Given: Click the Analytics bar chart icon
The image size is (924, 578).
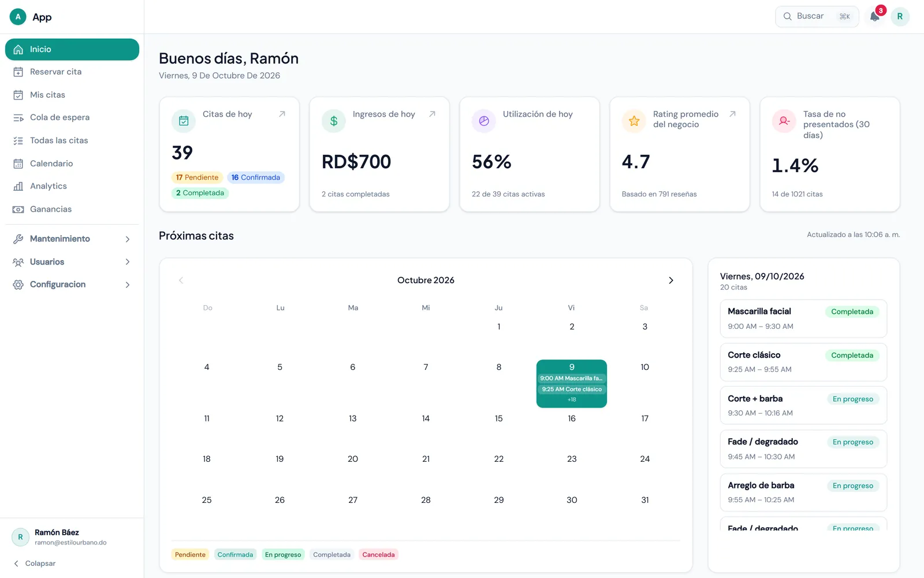Looking at the screenshot, I should (18, 186).
